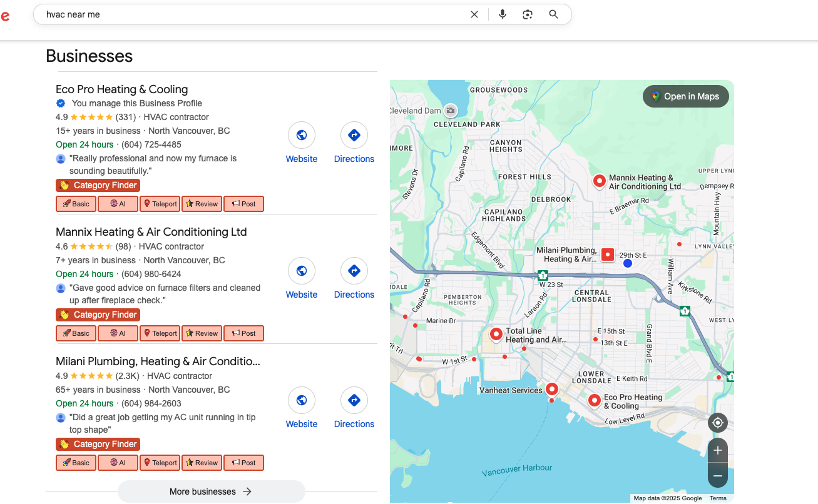Click the 'Did a great job' review snippet

(163, 423)
